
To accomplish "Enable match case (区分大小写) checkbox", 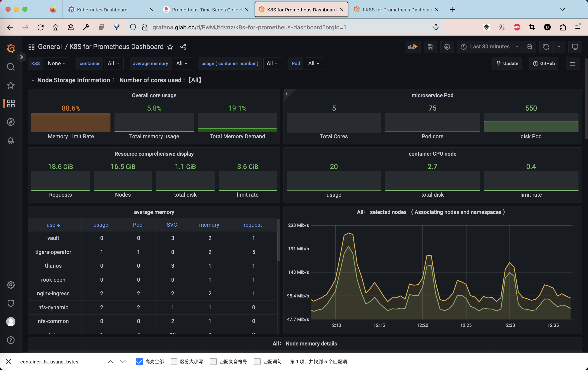I will pyautogui.click(x=174, y=362).
